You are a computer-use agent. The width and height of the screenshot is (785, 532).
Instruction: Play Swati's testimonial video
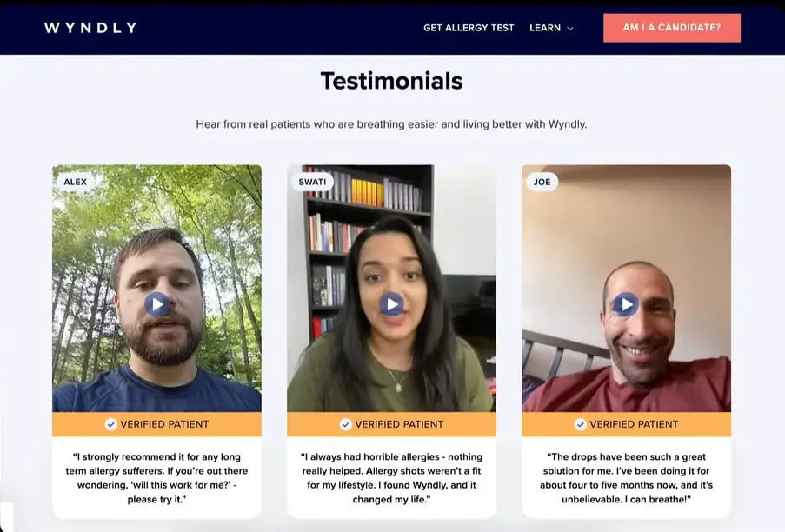(391, 304)
